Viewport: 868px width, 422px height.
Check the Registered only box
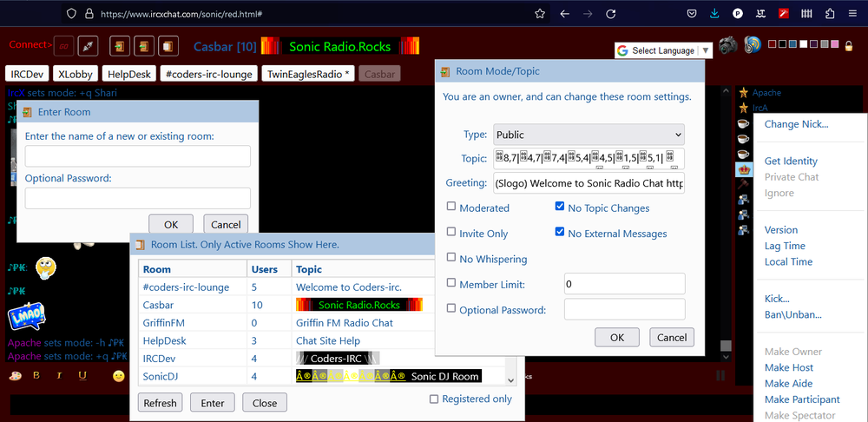(434, 399)
